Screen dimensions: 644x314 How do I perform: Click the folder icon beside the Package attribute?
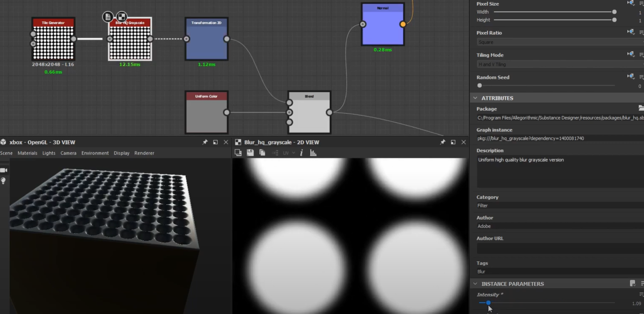[641, 108]
